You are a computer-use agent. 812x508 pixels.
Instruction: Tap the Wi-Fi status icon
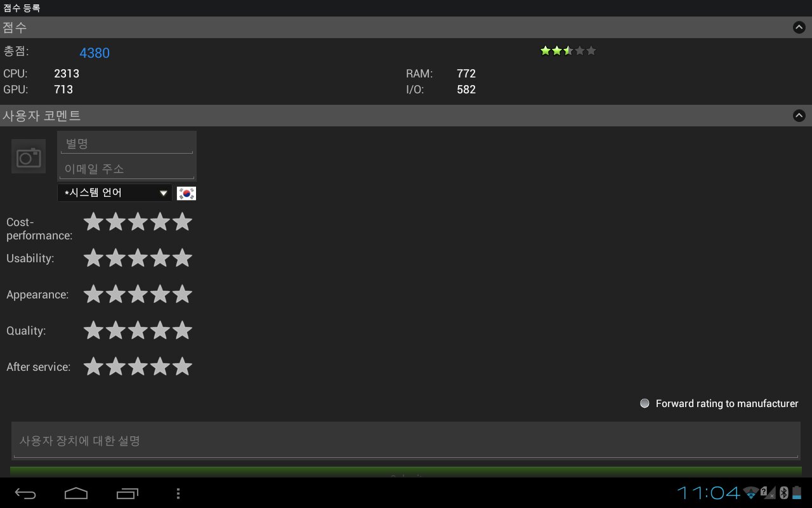tap(751, 492)
